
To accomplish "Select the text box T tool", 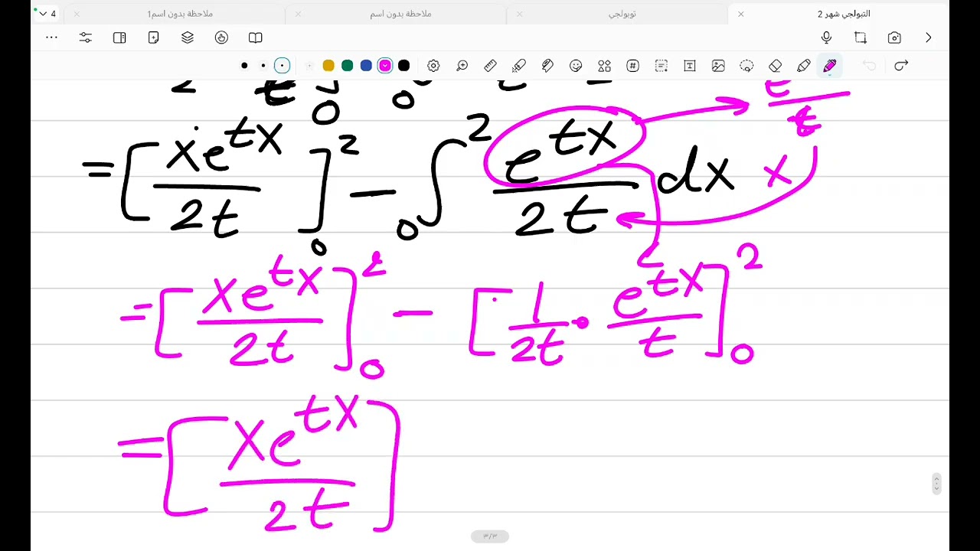I will (689, 66).
